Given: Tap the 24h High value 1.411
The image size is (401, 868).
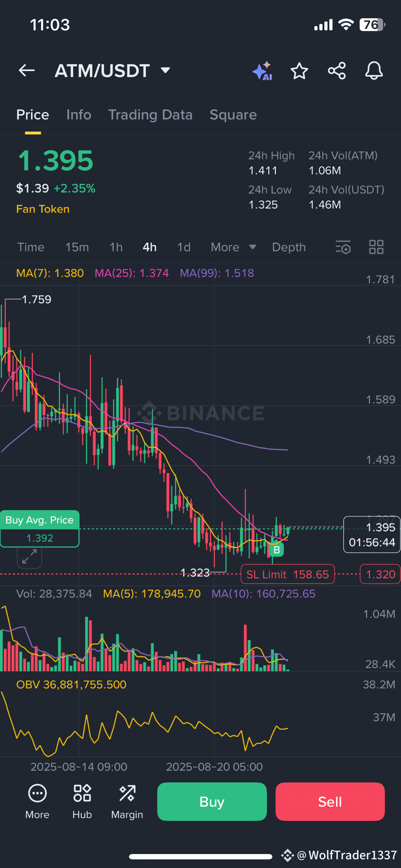Looking at the screenshot, I should point(263,171).
